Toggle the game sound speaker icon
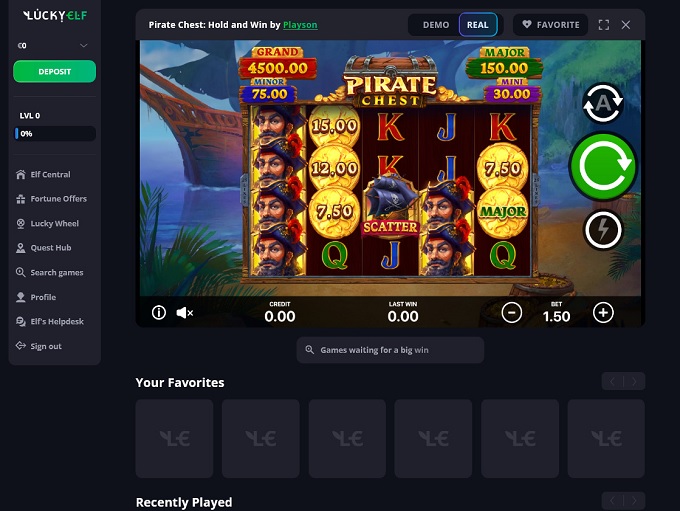The width and height of the screenshot is (680, 511). coord(185,312)
